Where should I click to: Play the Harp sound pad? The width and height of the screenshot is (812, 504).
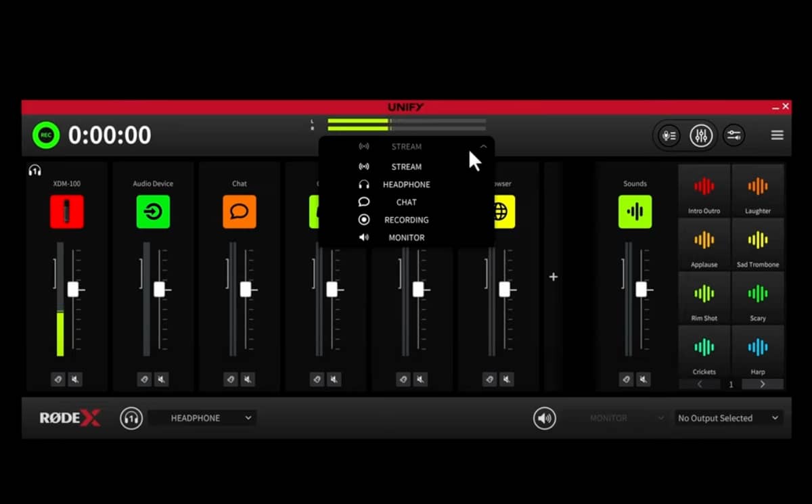coord(758,351)
